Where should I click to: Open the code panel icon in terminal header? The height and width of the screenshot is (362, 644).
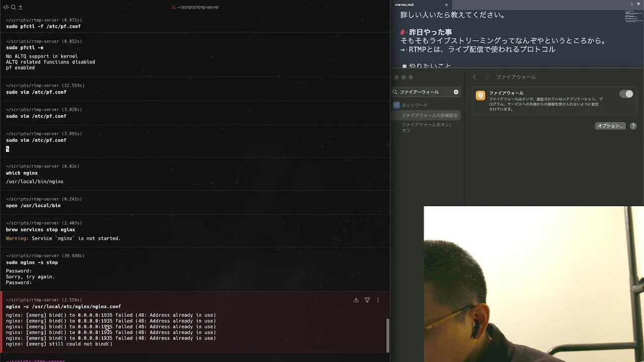pyautogui.click(x=6, y=7)
